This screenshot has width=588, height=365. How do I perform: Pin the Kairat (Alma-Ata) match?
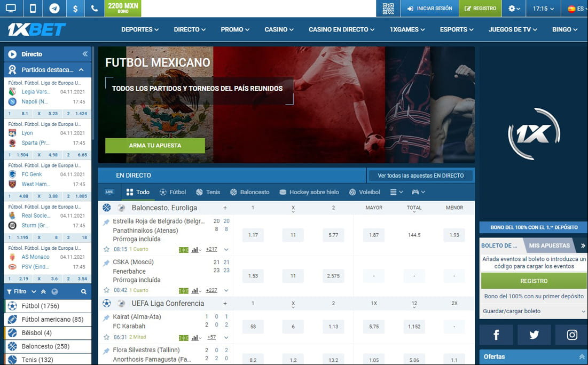pyautogui.click(x=106, y=318)
